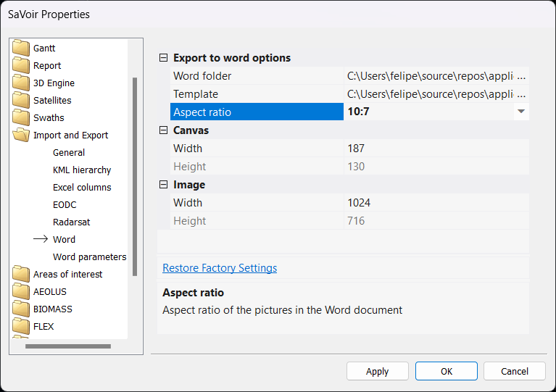Click the Gantt folder icon

[21, 49]
